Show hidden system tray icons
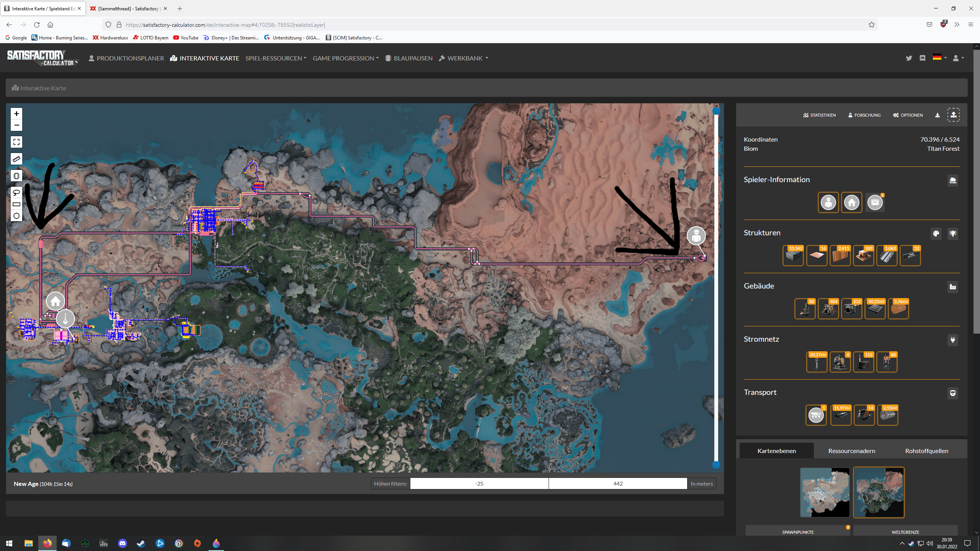 pyautogui.click(x=902, y=543)
